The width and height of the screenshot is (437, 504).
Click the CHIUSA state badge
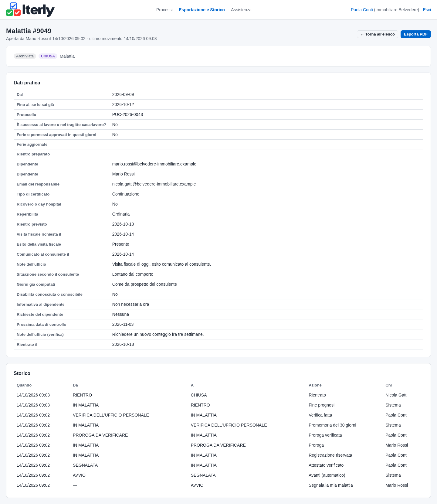point(48,56)
